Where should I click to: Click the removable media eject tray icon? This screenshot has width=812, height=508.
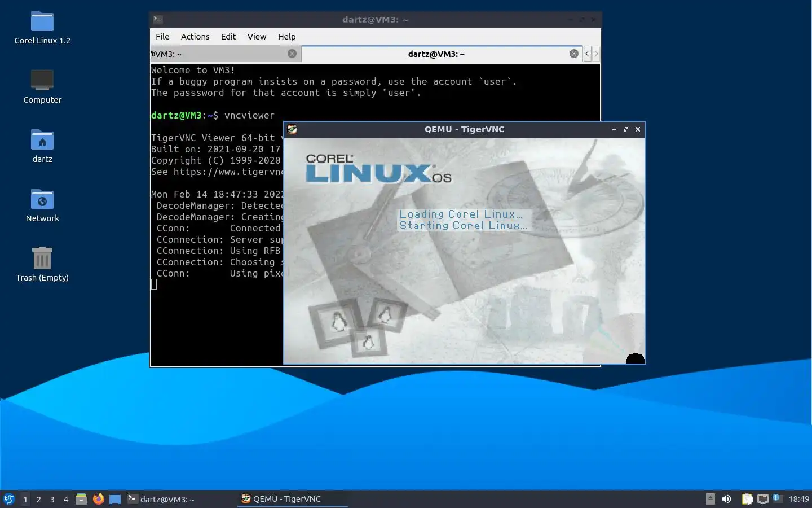pos(710,499)
